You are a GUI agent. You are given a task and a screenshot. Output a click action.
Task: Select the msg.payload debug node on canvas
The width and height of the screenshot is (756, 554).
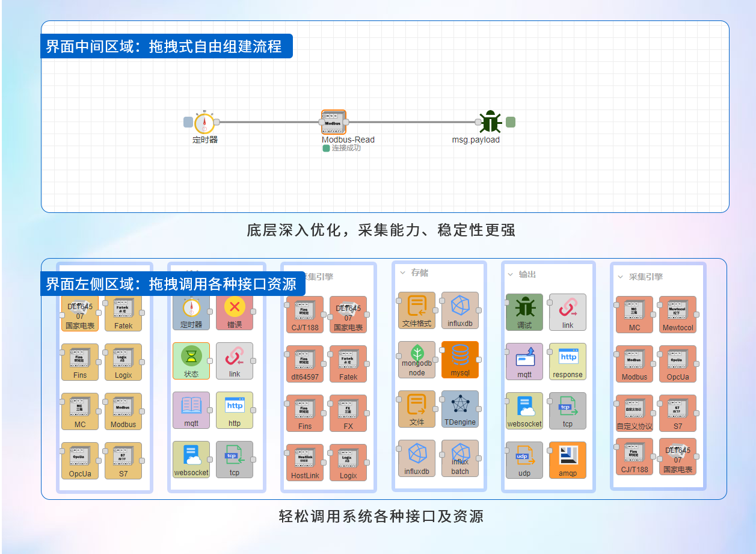tap(491, 122)
